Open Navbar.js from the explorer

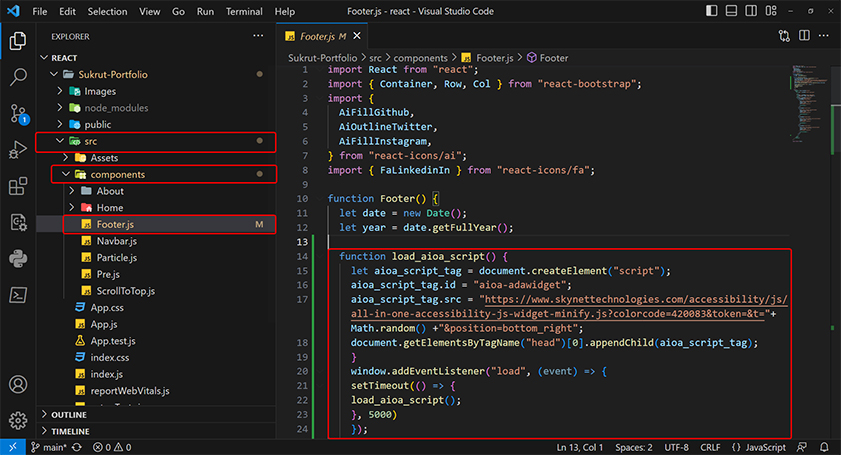(156, 241)
